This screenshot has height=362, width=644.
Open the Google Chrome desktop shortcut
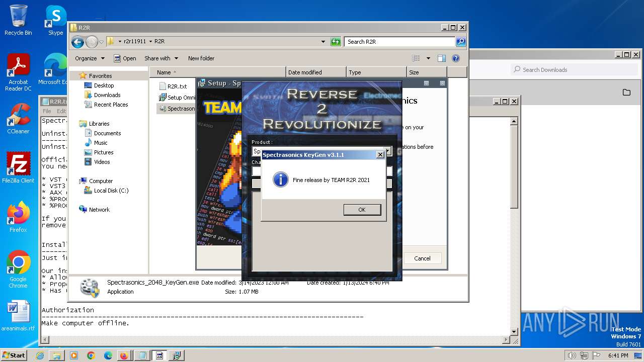[x=18, y=269]
